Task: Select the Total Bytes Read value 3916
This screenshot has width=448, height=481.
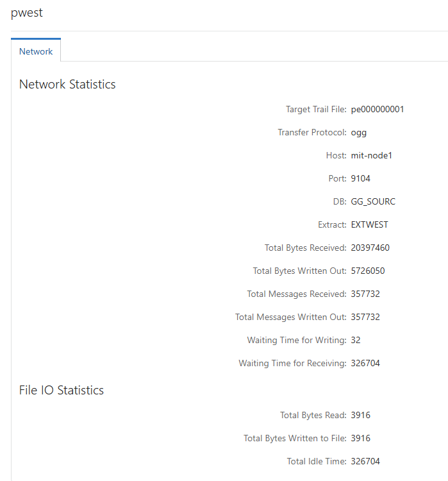Action: pyautogui.click(x=361, y=415)
